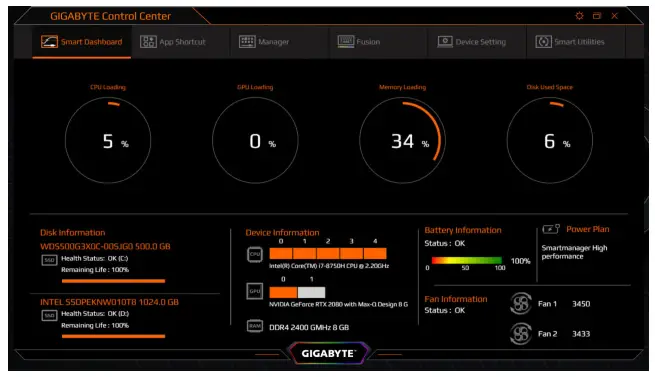The height and width of the screenshot is (377, 655).
Task: Click the Power Plan battery icon
Action: point(551,229)
